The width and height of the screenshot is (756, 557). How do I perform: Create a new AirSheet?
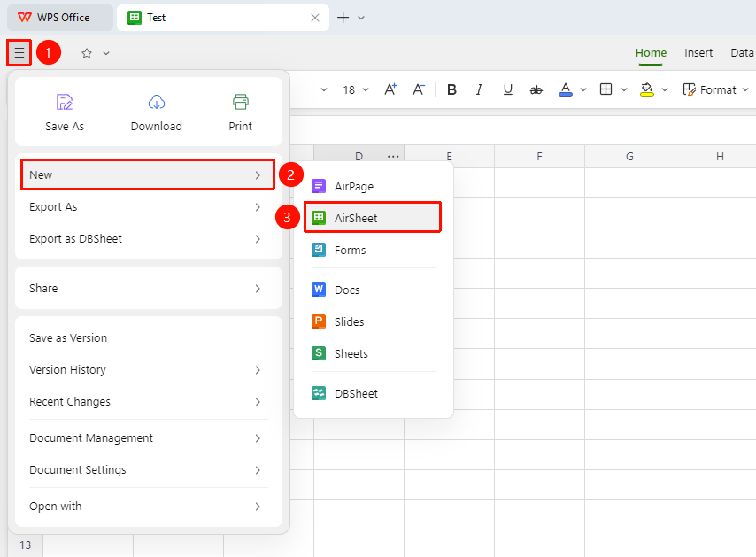click(x=374, y=218)
